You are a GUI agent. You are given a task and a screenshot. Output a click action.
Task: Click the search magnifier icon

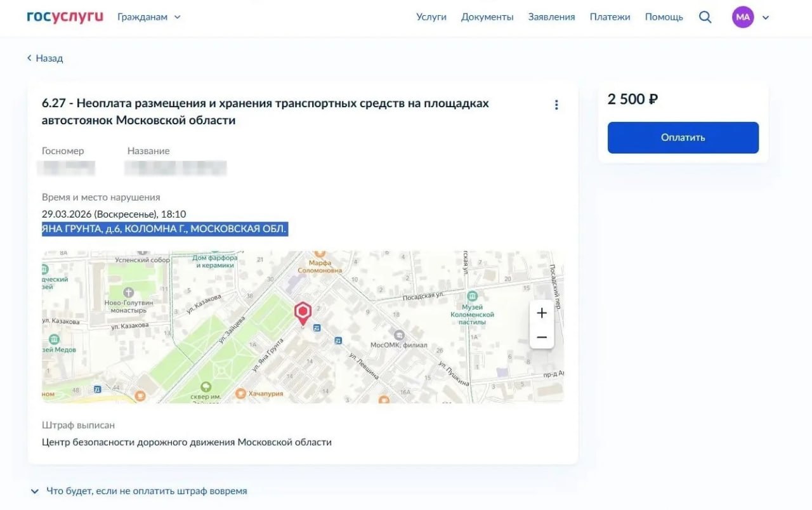point(705,17)
